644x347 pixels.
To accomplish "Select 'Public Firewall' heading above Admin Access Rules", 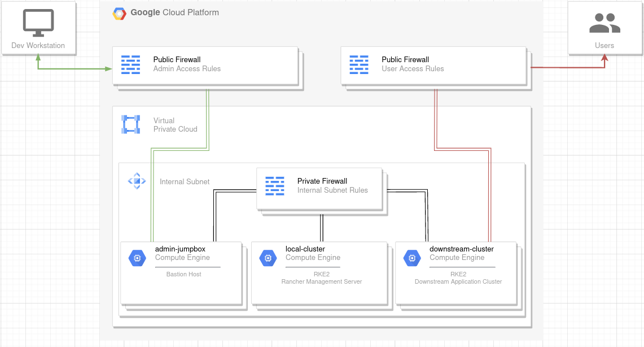I will pyautogui.click(x=177, y=59).
